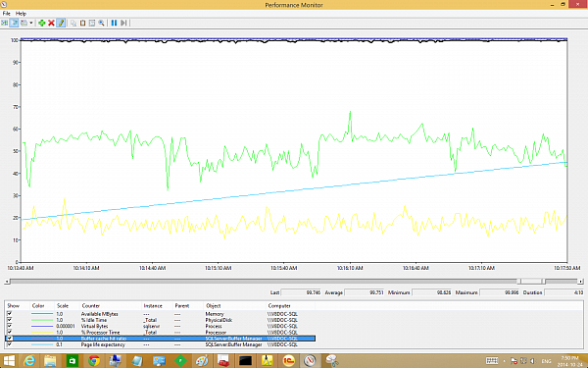Click the Update Data step button

[x=123, y=23]
